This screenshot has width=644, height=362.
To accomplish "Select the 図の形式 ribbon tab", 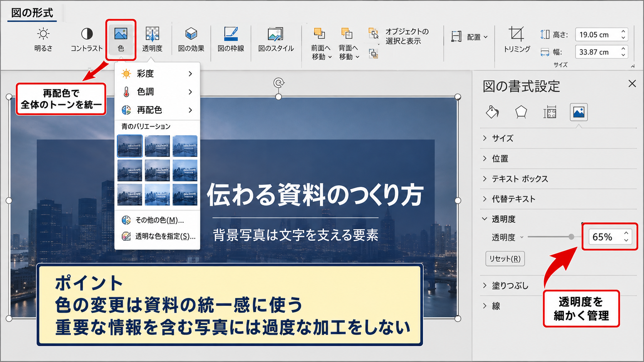I will point(32,13).
